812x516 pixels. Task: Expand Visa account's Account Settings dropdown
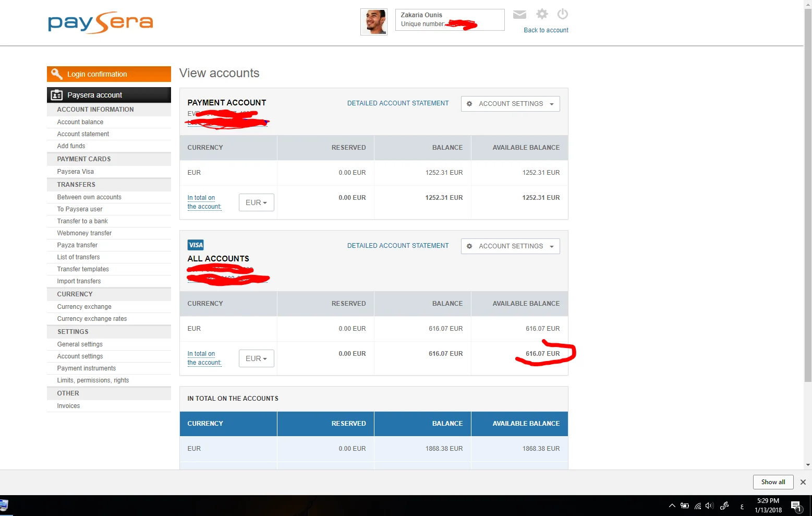pyautogui.click(x=510, y=246)
